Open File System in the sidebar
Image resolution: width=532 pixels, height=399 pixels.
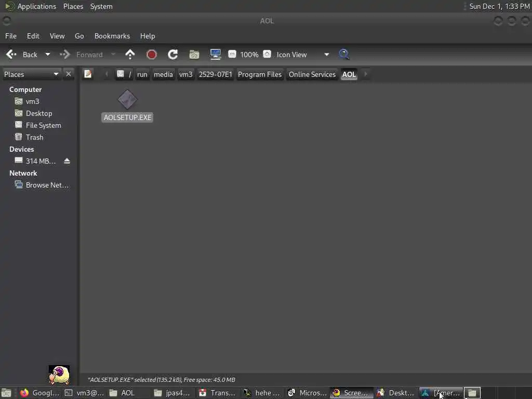coord(44,125)
